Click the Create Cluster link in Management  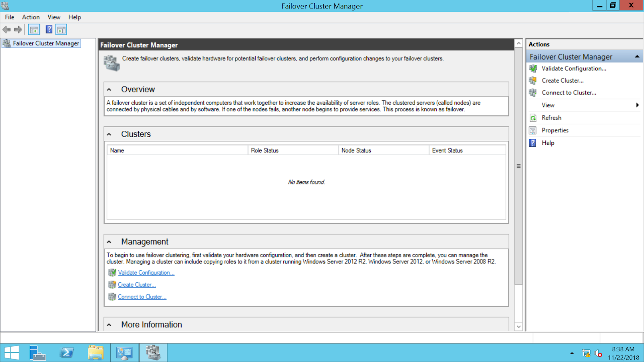[137, 285]
